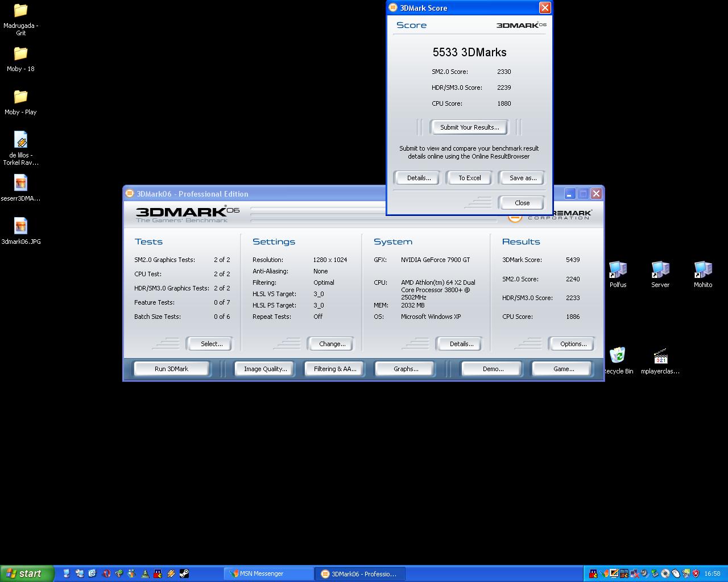Click the mouse tray icon
This screenshot has height=582, width=728.
click(x=676, y=573)
